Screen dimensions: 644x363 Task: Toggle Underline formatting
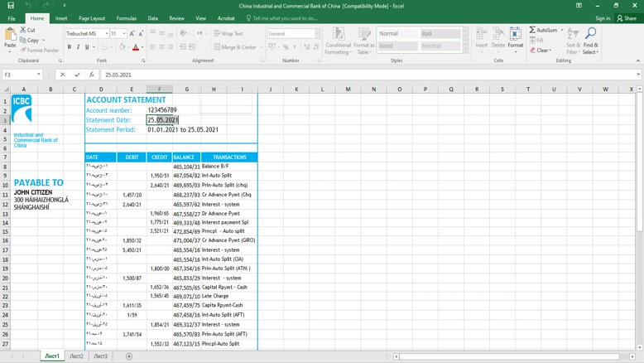87,47
